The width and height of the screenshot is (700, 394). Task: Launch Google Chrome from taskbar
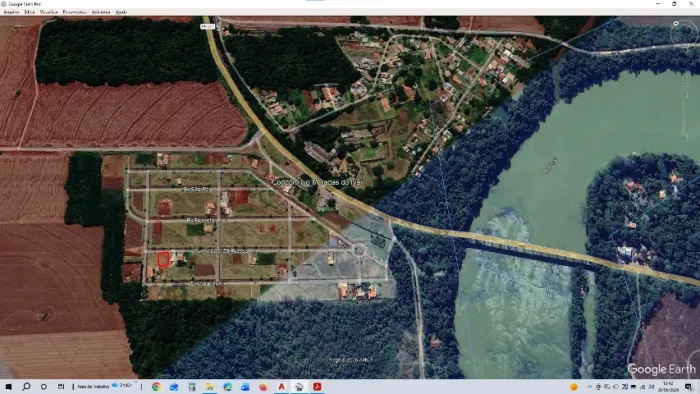coord(156,386)
